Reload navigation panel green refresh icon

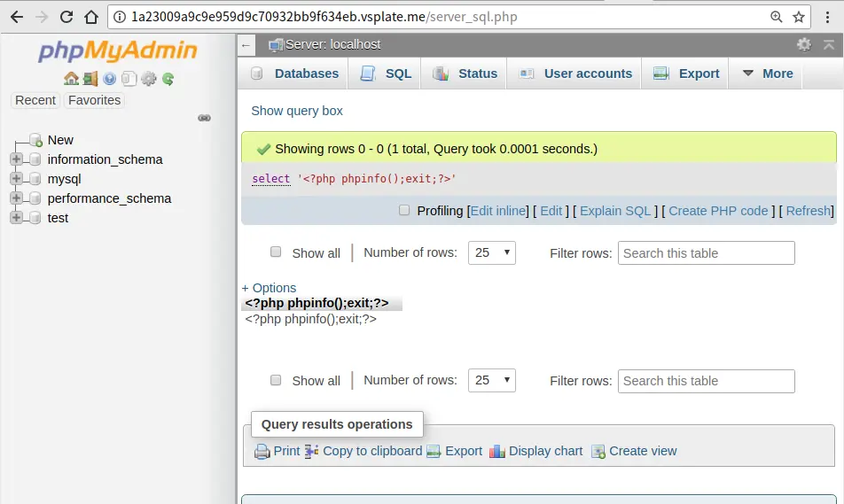[x=168, y=79]
